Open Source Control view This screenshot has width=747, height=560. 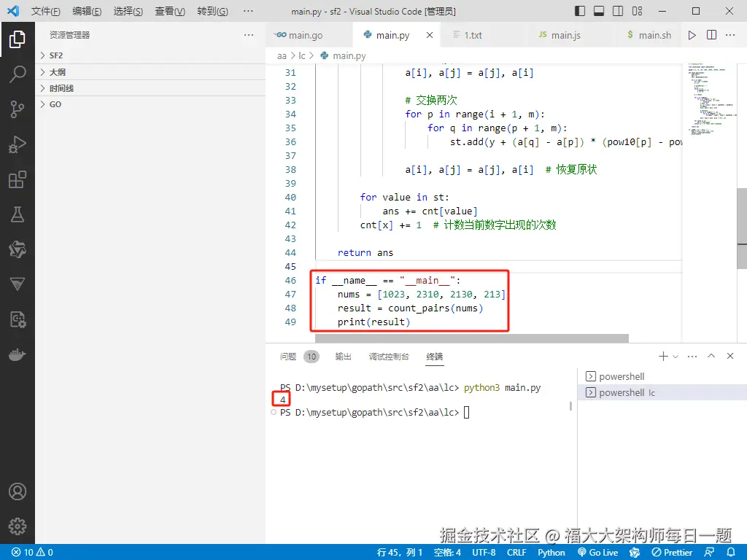point(18,109)
